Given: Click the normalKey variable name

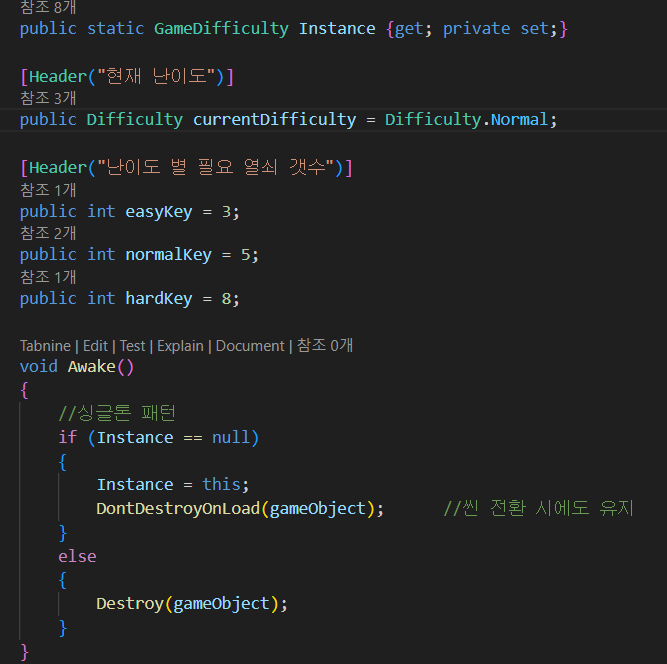Looking at the screenshot, I should pos(168,255).
